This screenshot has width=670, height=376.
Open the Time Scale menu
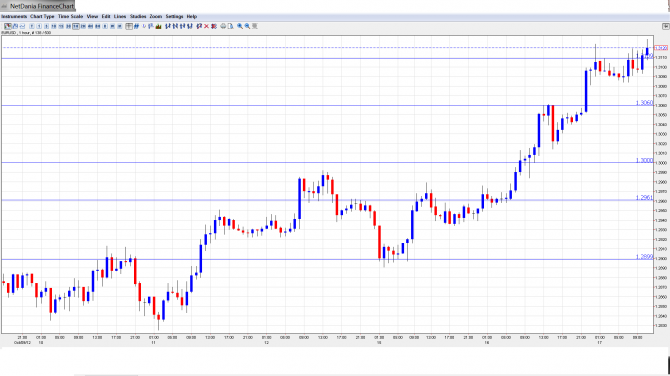pyautogui.click(x=71, y=16)
